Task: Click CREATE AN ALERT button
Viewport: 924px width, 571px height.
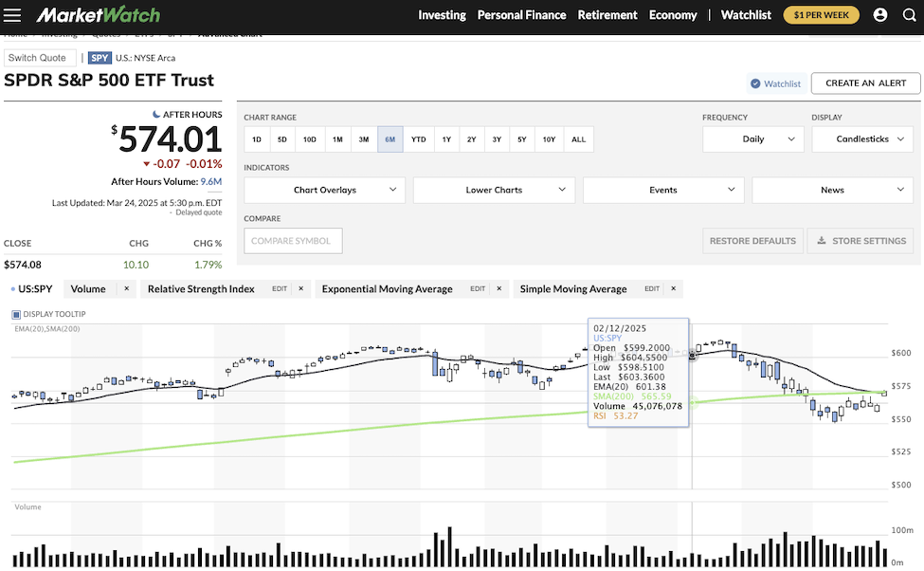Action: pos(865,83)
